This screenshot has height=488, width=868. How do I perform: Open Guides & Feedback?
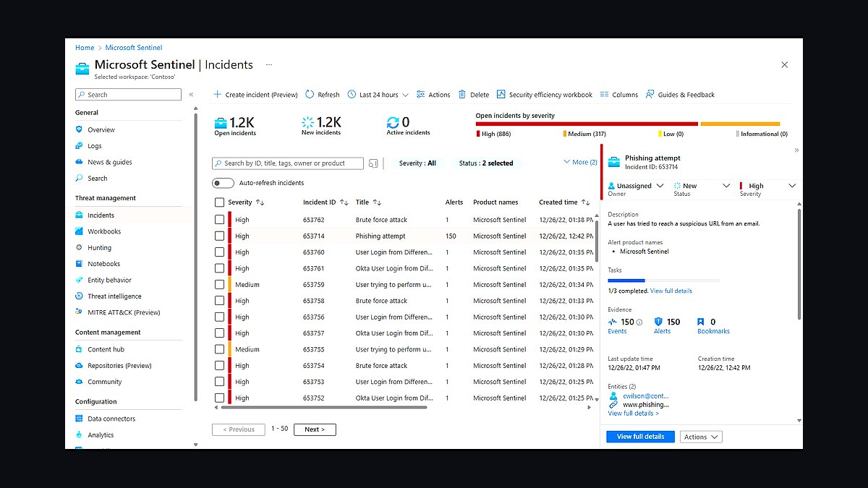click(680, 95)
